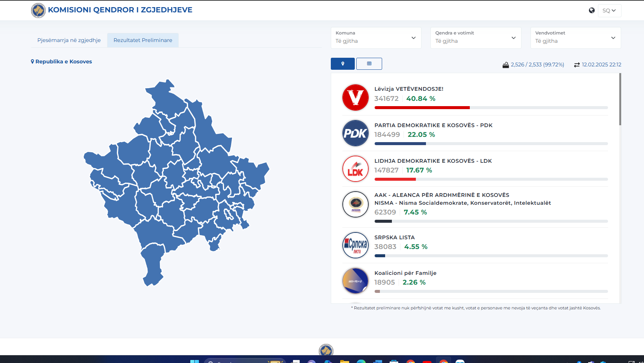644x363 pixels.
Task: Click the 2.26 % percentage value
Action: [414, 282]
